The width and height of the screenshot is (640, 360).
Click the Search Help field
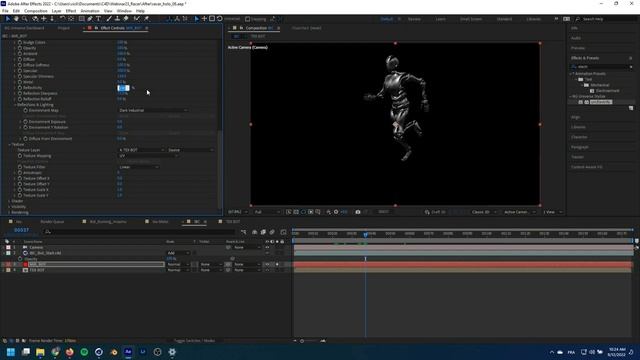pos(605,19)
